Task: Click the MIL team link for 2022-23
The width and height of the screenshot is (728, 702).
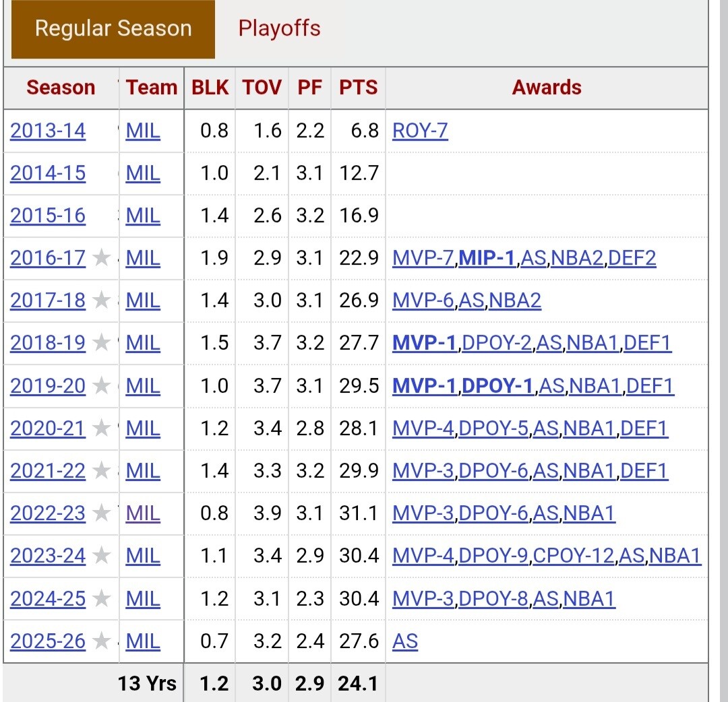Action: tap(143, 513)
